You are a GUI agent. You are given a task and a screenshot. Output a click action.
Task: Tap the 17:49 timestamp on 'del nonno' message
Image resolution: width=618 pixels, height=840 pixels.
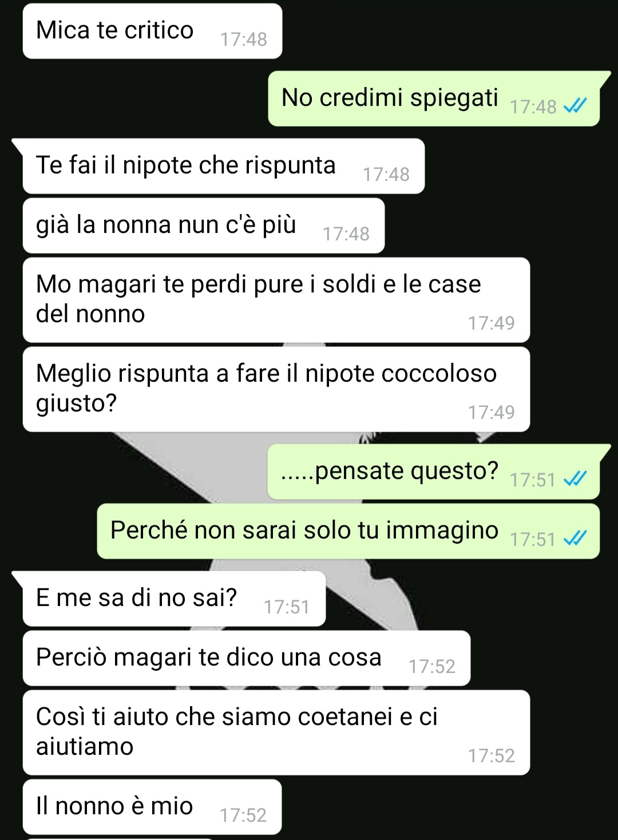click(x=492, y=323)
